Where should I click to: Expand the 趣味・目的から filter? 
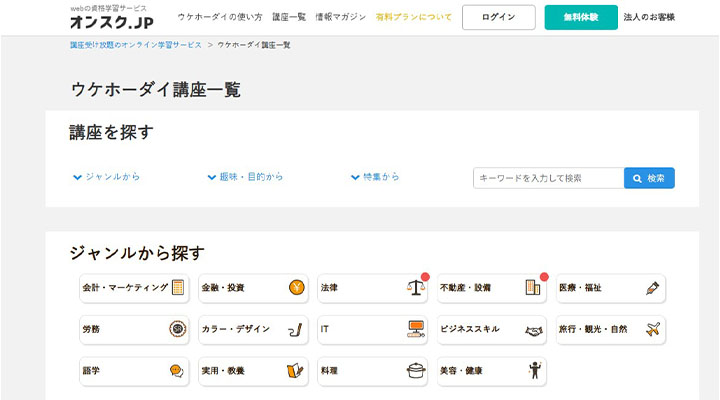pos(245,177)
